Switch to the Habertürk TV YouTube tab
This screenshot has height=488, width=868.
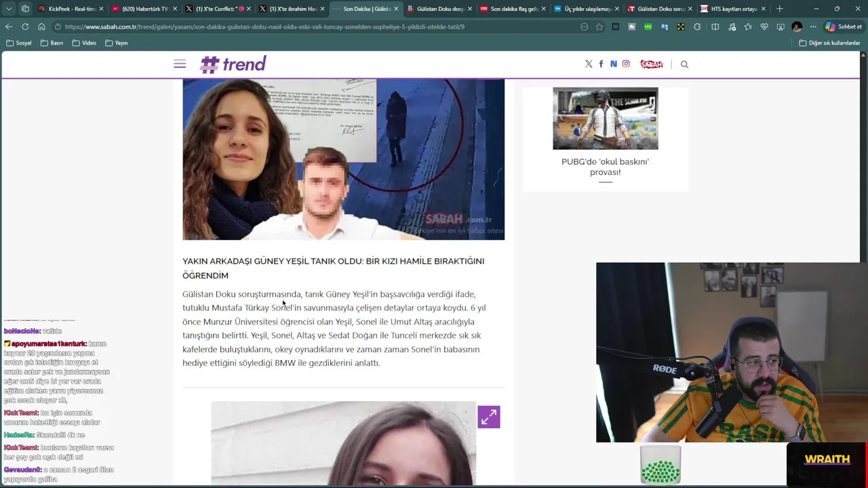point(144,9)
